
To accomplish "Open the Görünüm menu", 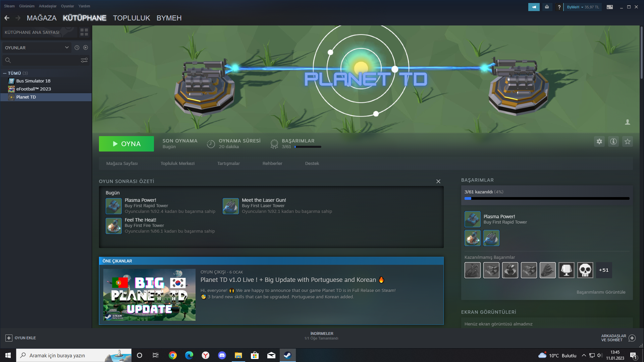I will click(27, 6).
